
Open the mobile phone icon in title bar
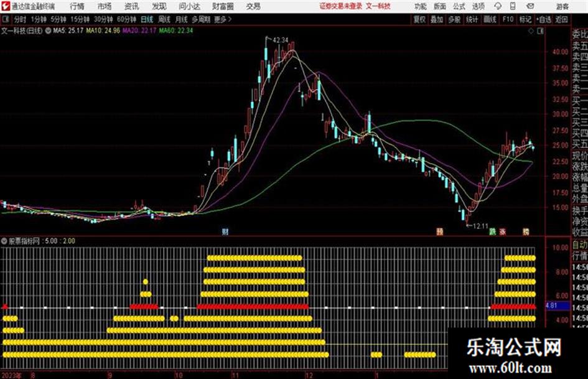(513, 6)
